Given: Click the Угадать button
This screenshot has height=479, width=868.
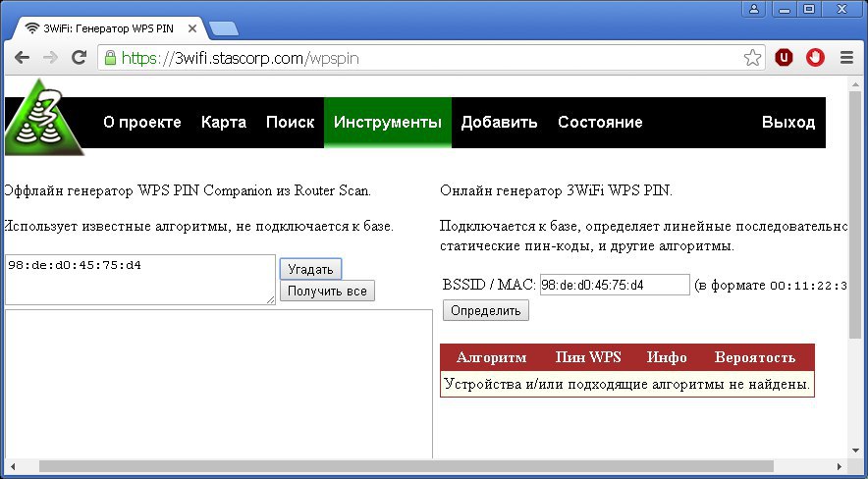Looking at the screenshot, I should click(x=310, y=269).
